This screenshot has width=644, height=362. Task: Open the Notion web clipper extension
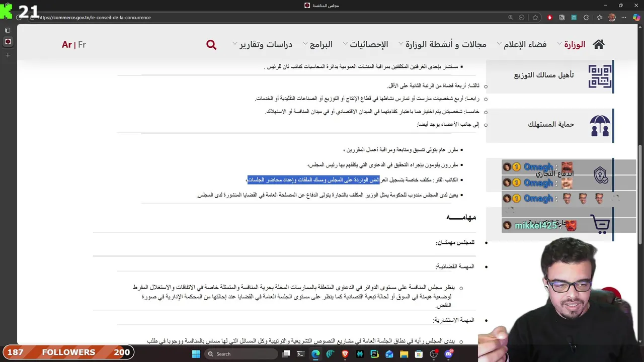tap(562, 17)
